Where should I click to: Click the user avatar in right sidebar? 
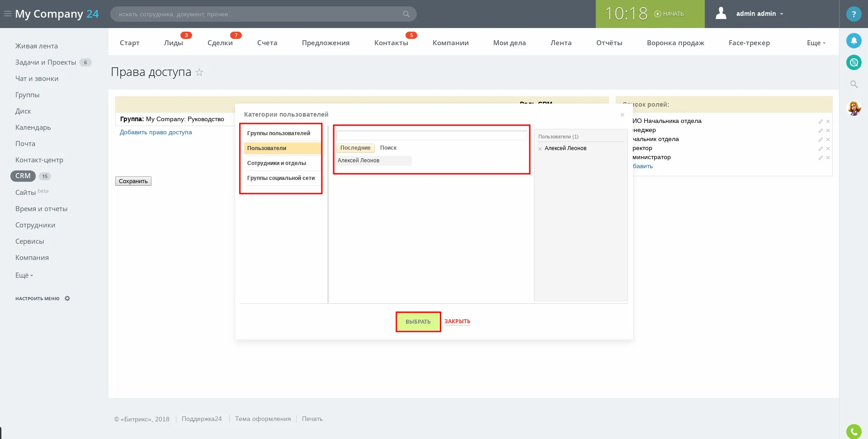(x=854, y=109)
